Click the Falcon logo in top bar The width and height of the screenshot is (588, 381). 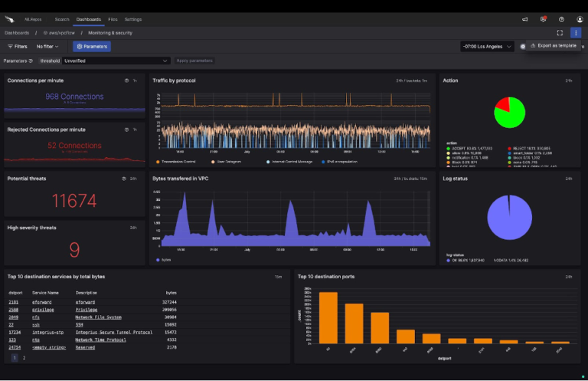(x=10, y=19)
